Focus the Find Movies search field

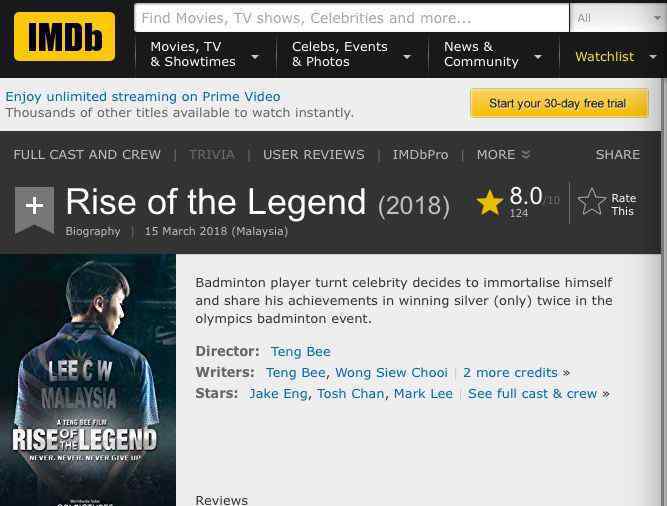(351, 18)
